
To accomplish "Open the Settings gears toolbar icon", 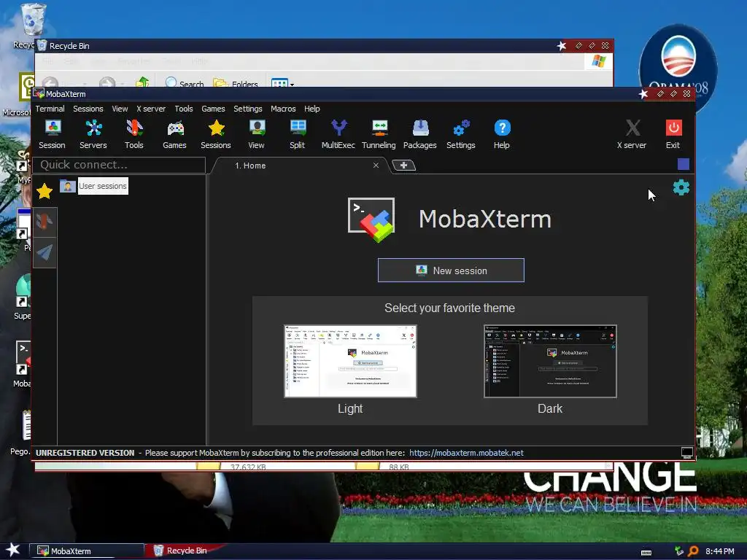I will point(461,135).
